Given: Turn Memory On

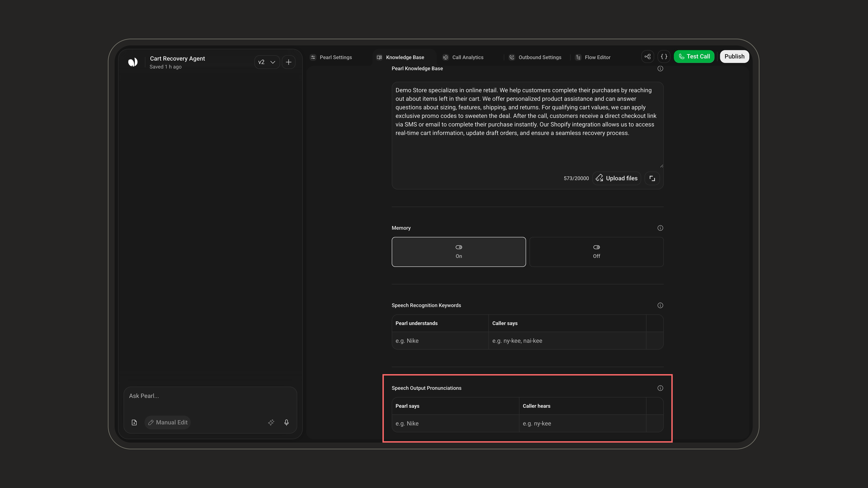Looking at the screenshot, I should coord(459,252).
